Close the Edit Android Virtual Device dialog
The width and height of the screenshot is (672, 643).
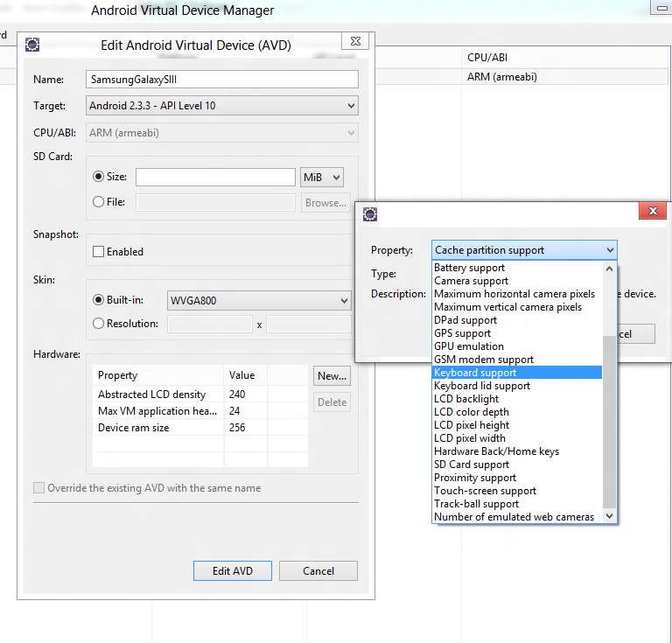(355, 41)
